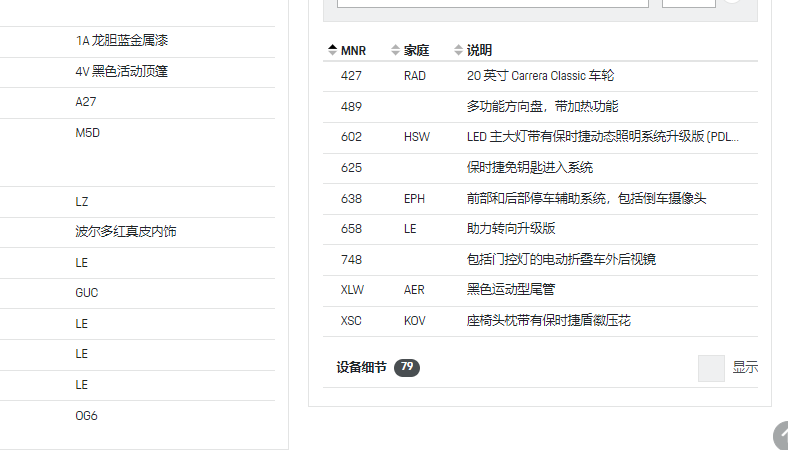Click the small box beside the search field
This screenshot has width=788, height=450.
click(688, 4)
